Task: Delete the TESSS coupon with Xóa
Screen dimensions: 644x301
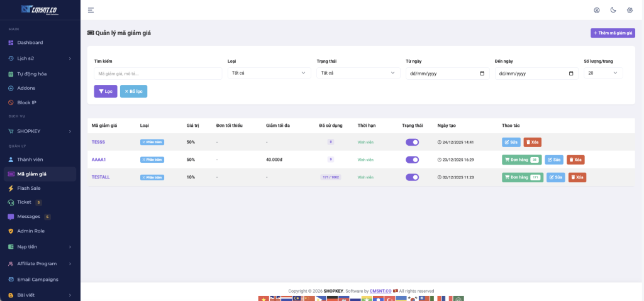Action: pyautogui.click(x=532, y=142)
